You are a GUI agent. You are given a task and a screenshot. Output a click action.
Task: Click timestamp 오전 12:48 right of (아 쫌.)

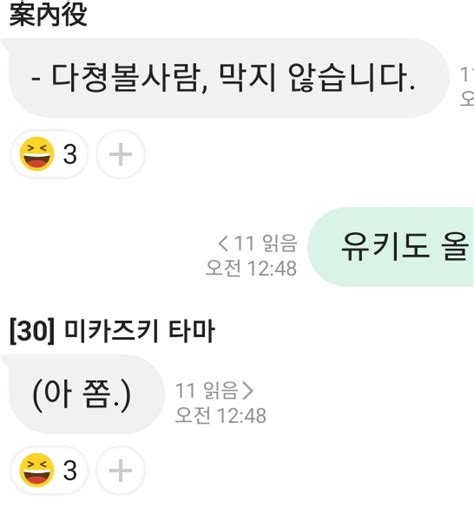click(x=221, y=416)
